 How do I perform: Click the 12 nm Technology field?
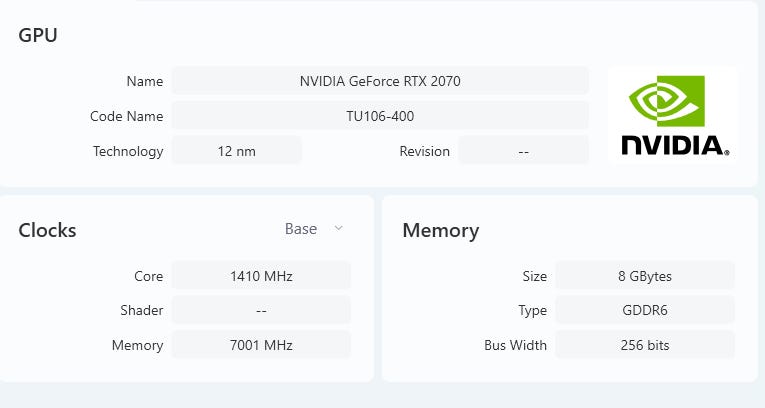point(237,151)
